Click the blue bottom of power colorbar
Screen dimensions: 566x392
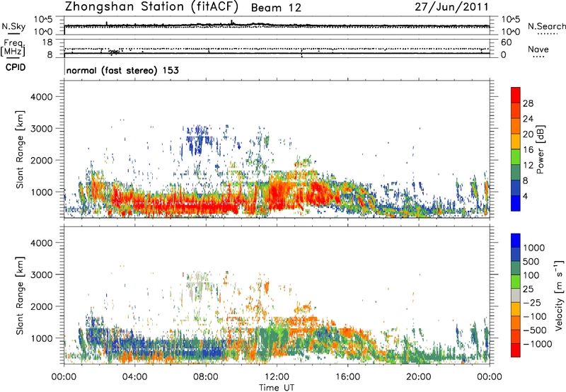(x=516, y=203)
